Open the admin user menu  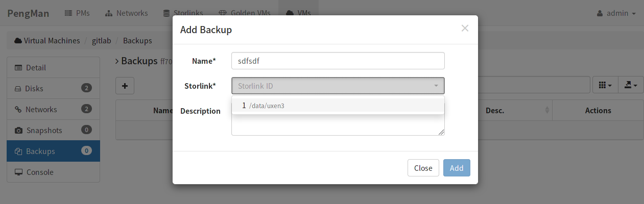616,13
